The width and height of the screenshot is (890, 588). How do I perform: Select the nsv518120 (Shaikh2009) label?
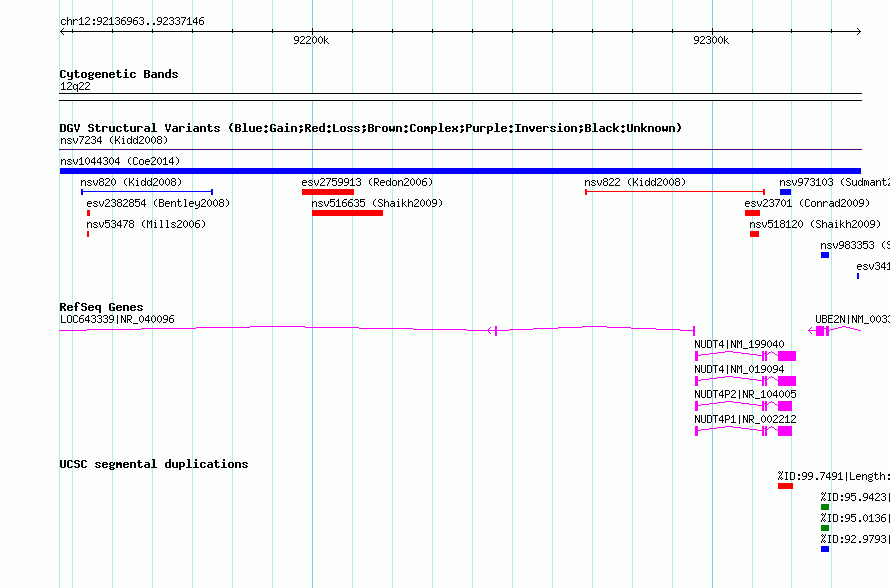[x=815, y=224]
